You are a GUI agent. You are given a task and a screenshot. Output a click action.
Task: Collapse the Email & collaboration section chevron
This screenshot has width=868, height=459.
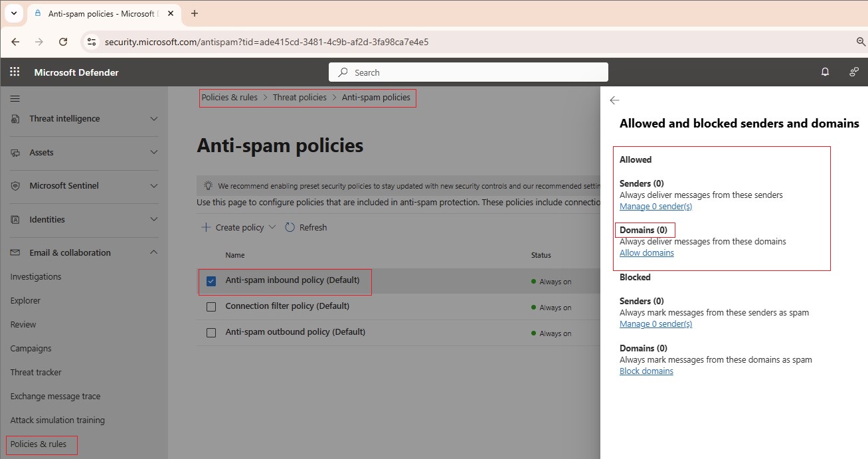[154, 253]
